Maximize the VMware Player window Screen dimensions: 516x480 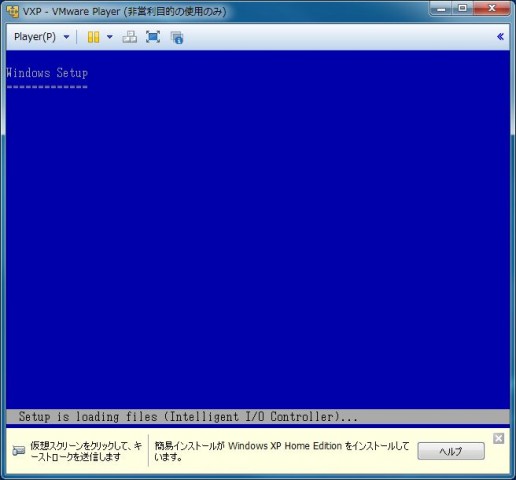463,9
